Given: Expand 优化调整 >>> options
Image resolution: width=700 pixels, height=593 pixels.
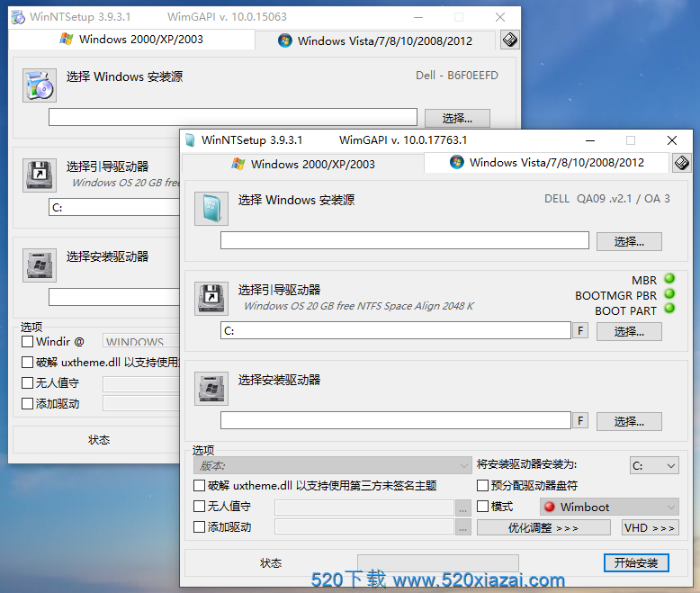Looking at the screenshot, I should pyautogui.click(x=543, y=528).
